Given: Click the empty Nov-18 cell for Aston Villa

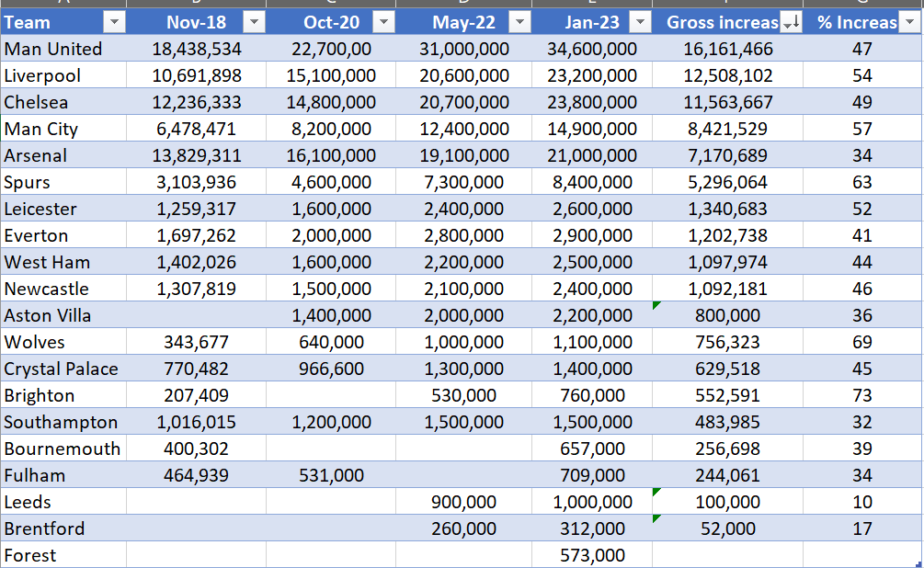Looking at the screenshot, I should click(x=196, y=315).
